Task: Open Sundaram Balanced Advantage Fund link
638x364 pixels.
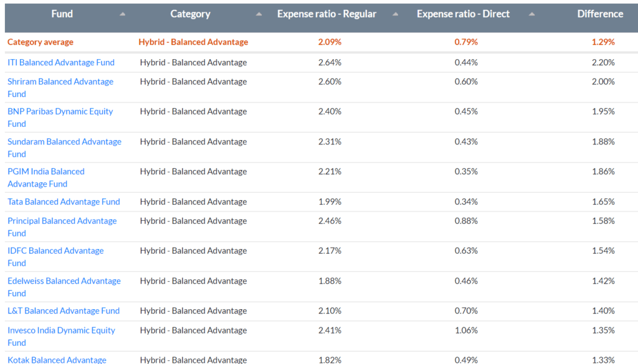Action: point(64,141)
